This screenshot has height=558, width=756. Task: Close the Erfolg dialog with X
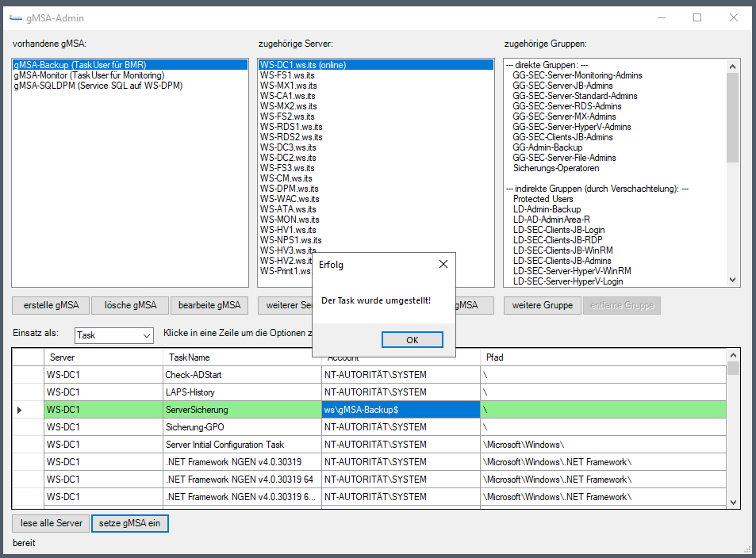(x=443, y=264)
